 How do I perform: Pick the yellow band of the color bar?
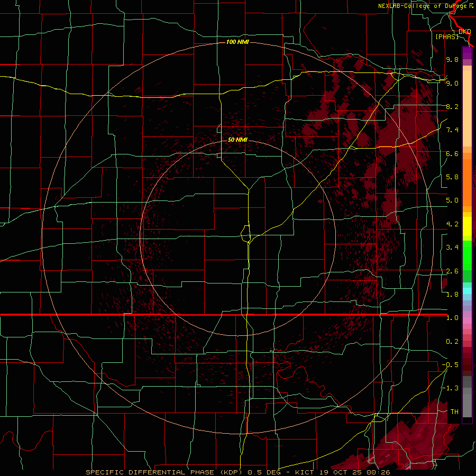tap(467, 226)
